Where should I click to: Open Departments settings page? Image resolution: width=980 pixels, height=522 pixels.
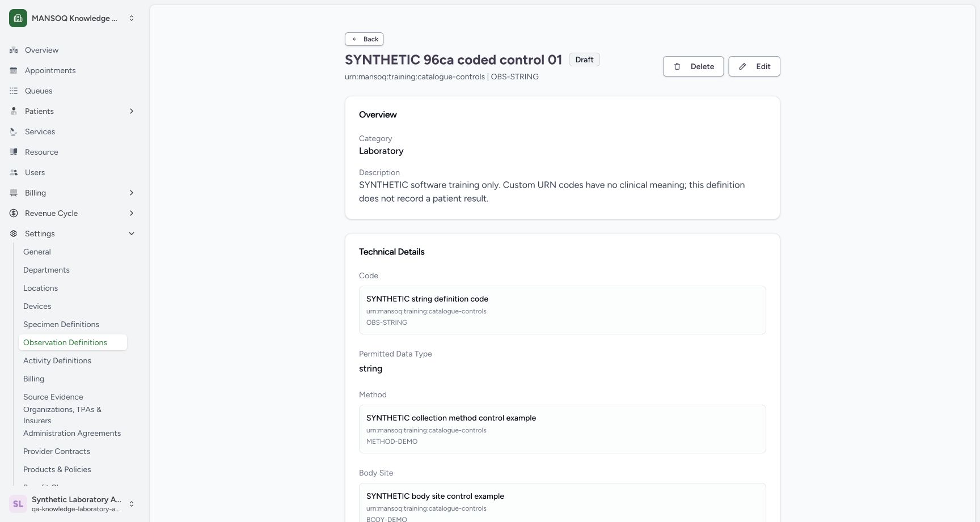point(73,270)
